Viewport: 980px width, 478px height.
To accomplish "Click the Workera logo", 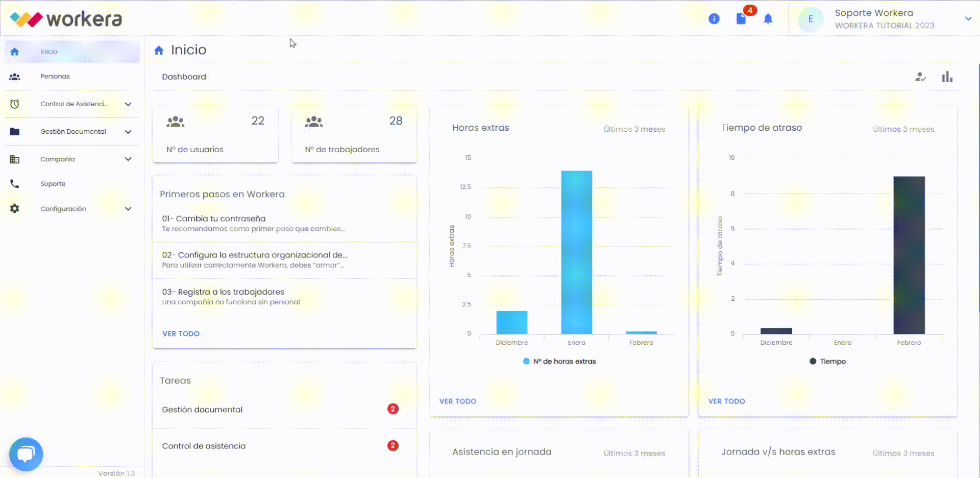I will click(66, 19).
